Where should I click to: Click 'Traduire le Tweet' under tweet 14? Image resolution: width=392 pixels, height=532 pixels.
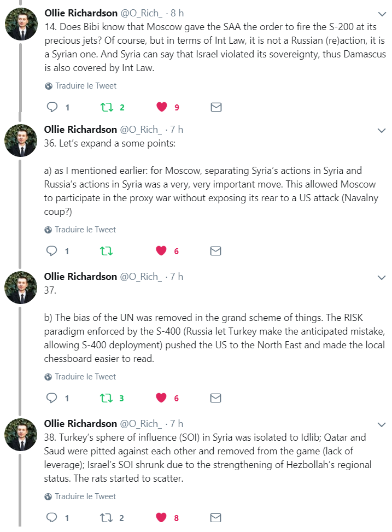(85, 86)
